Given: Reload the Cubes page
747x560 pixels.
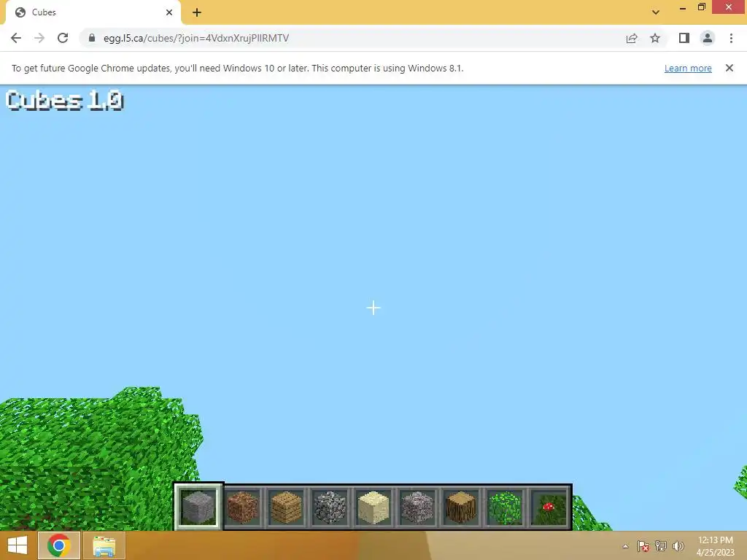Looking at the screenshot, I should (x=63, y=38).
